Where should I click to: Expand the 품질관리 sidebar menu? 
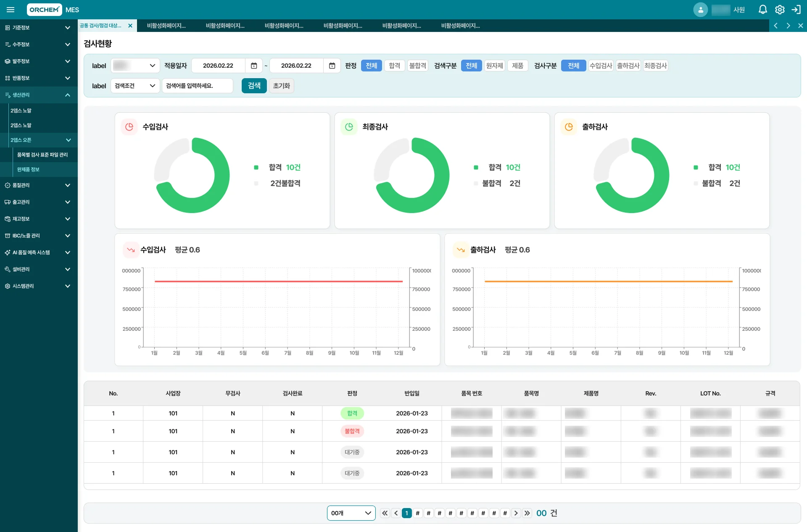(39, 185)
